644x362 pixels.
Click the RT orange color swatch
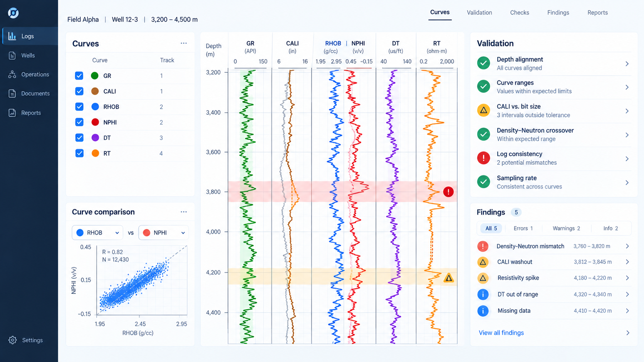(x=95, y=153)
